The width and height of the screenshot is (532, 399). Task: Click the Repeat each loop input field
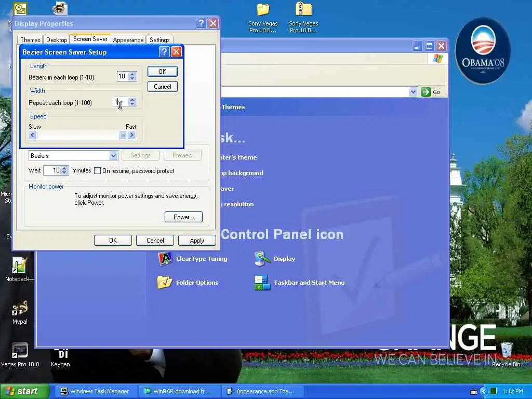121,101
